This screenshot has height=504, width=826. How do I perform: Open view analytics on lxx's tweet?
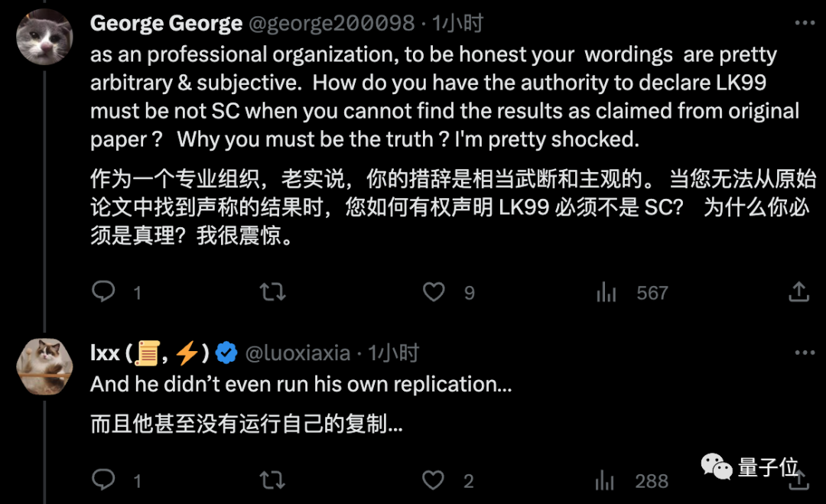(x=604, y=480)
